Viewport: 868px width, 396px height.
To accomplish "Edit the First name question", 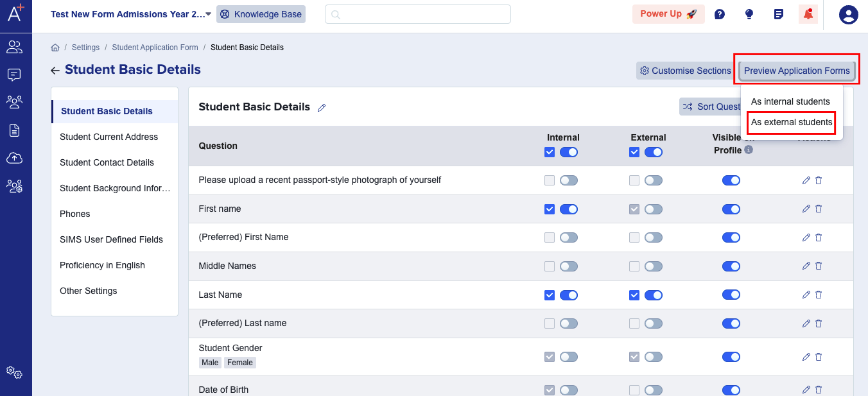I will pyautogui.click(x=806, y=209).
